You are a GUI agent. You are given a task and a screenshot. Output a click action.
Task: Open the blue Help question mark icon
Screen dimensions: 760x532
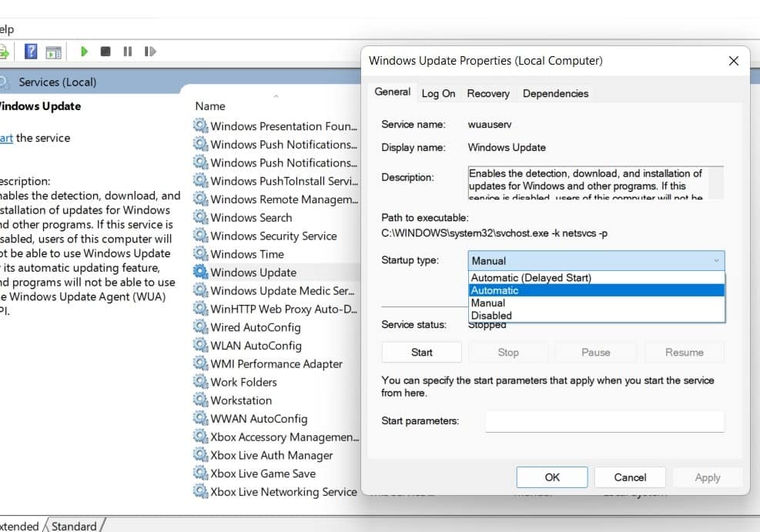[x=31, y=52]
